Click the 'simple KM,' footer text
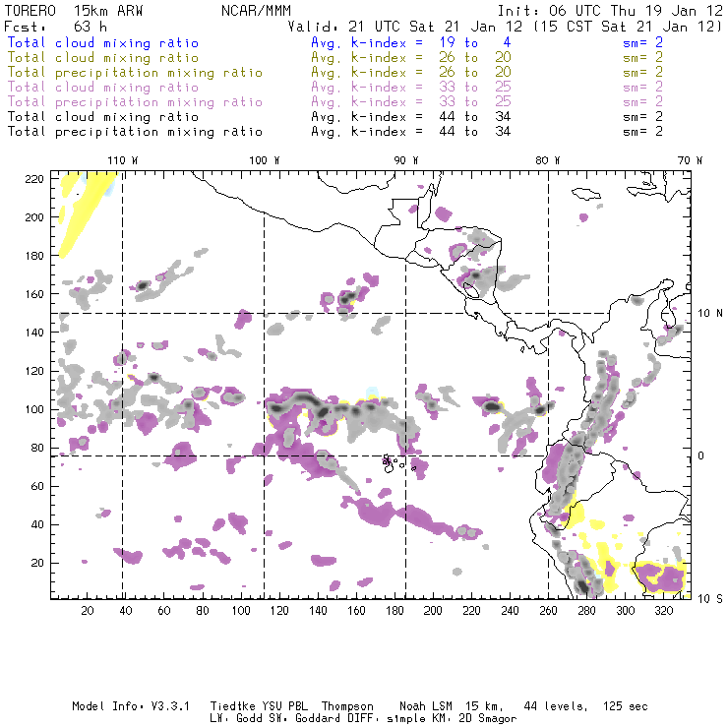The height and width of the screenshot is (728, 728). coord(419,719)
